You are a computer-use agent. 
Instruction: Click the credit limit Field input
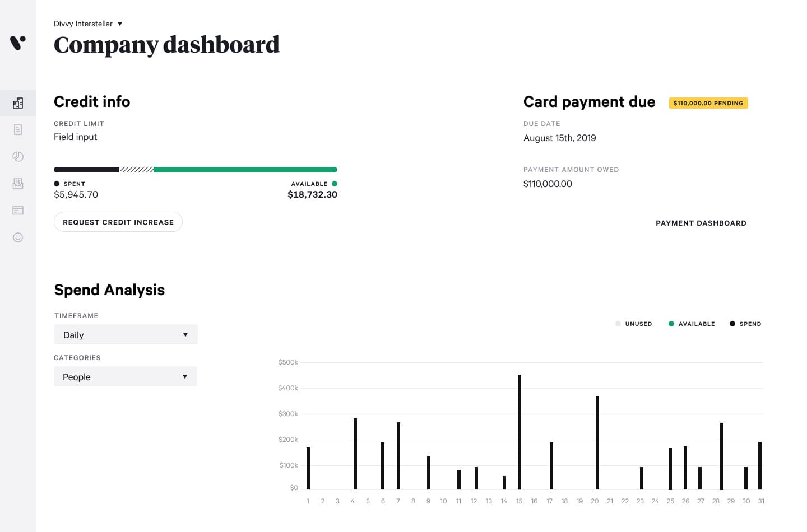75,137
